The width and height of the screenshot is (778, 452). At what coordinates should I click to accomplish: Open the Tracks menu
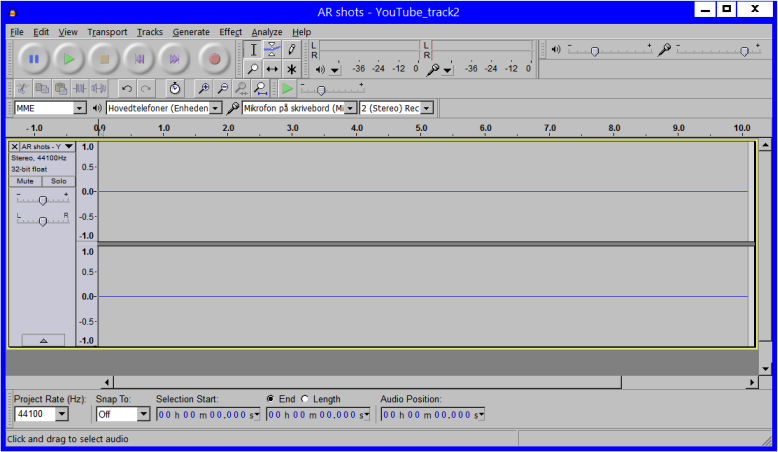150,32
